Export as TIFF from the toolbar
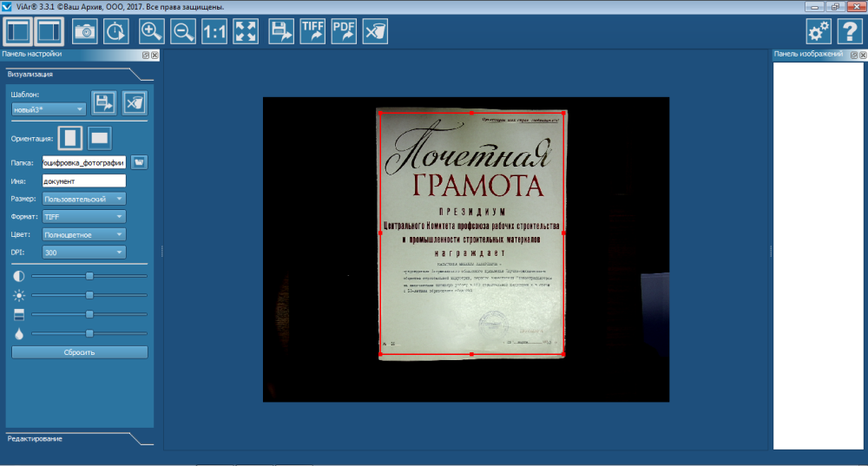 [x=312, y=31]
